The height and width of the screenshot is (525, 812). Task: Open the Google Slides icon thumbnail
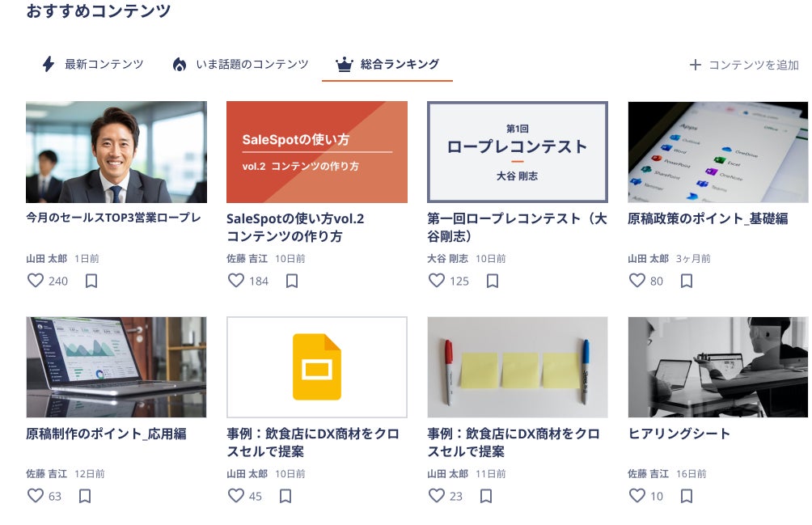coord(317,367)
